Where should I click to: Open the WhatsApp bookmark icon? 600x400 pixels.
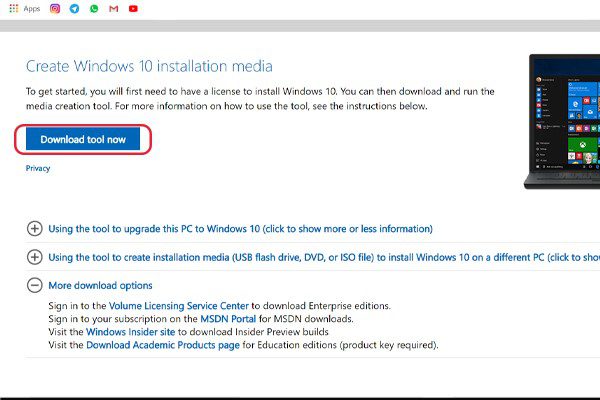[94, 8]
